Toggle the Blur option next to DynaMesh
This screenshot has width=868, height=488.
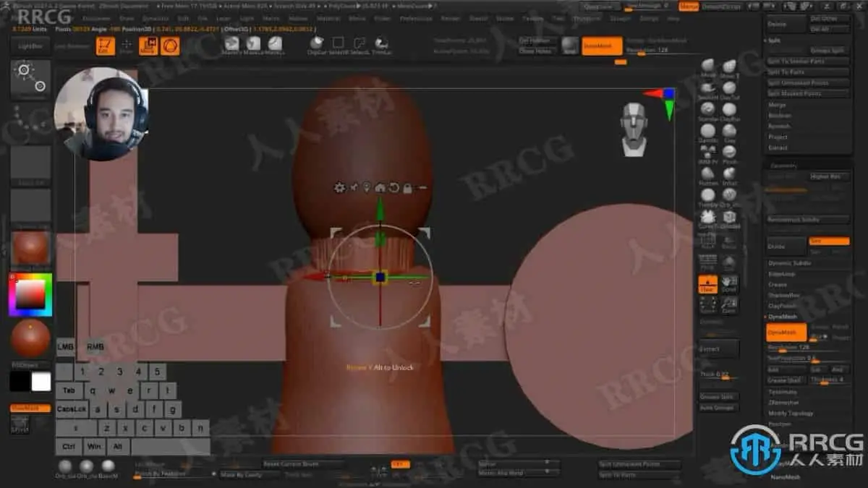(819, 338)
